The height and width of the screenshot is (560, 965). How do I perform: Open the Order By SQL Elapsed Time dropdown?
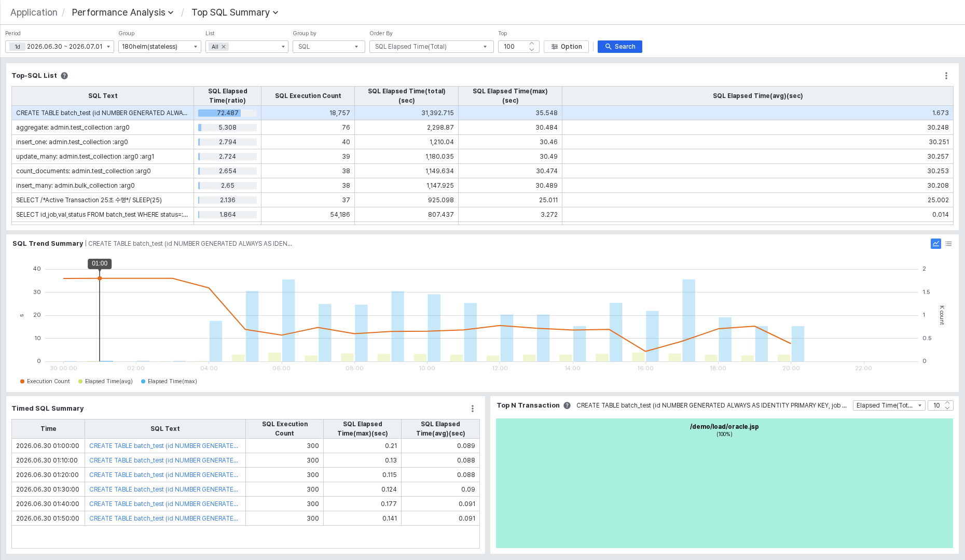[432, 47]
